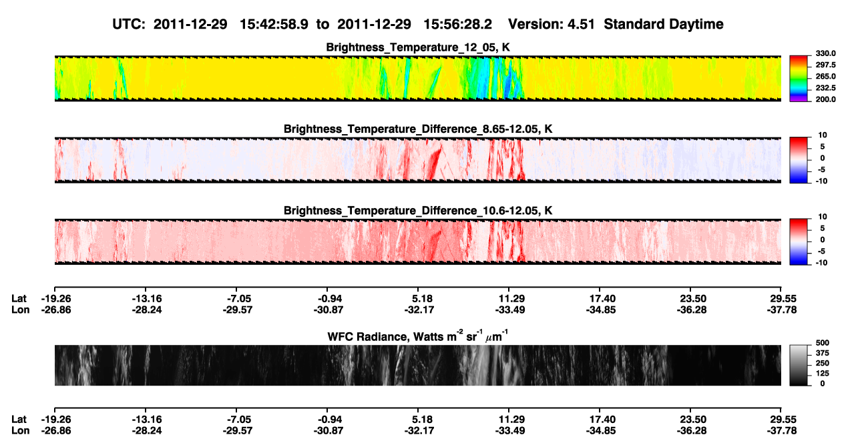Select the Brightness_Temperature_12_05 image strip
Image resolution: width=868 pixels, height=445 pixels.
[x=417, y=78]
